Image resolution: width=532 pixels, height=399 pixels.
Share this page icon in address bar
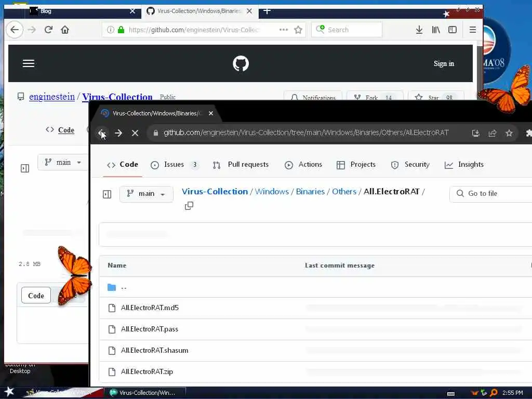point(493,133)
